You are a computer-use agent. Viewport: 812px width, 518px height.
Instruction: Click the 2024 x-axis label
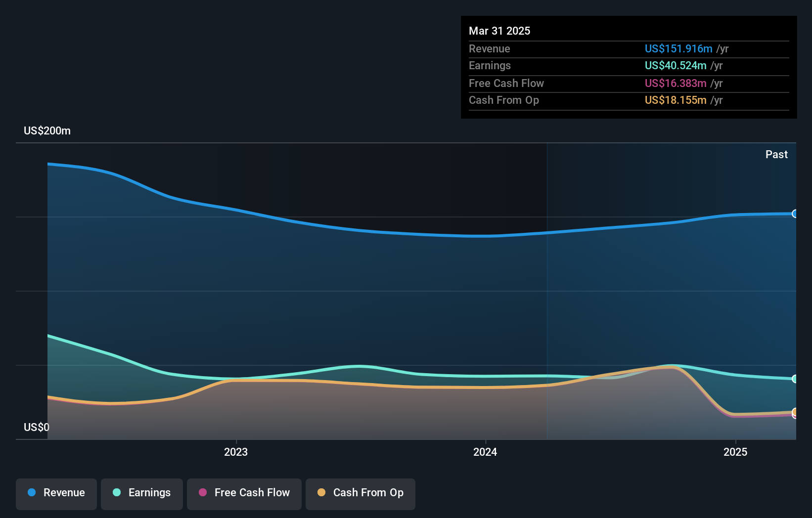coord(485,452)
